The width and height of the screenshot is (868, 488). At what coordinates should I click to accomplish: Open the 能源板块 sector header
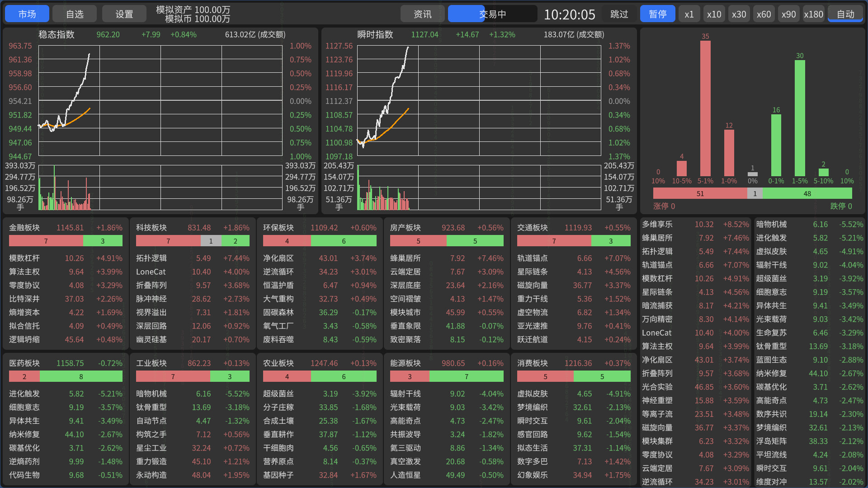point(447,363)
